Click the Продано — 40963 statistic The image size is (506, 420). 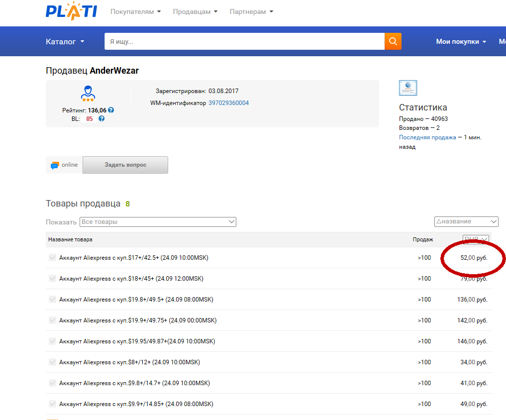pyautogui.click(x=423, y=119)
